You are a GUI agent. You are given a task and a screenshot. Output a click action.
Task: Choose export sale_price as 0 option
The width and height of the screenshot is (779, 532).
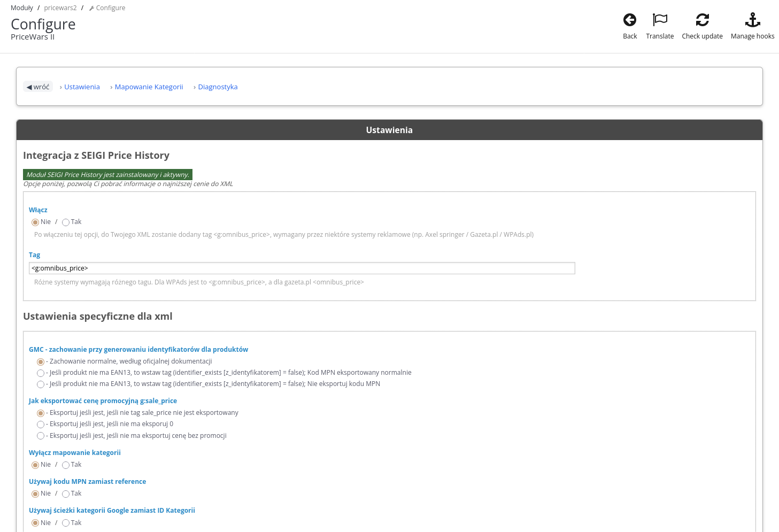coord(41,425)
